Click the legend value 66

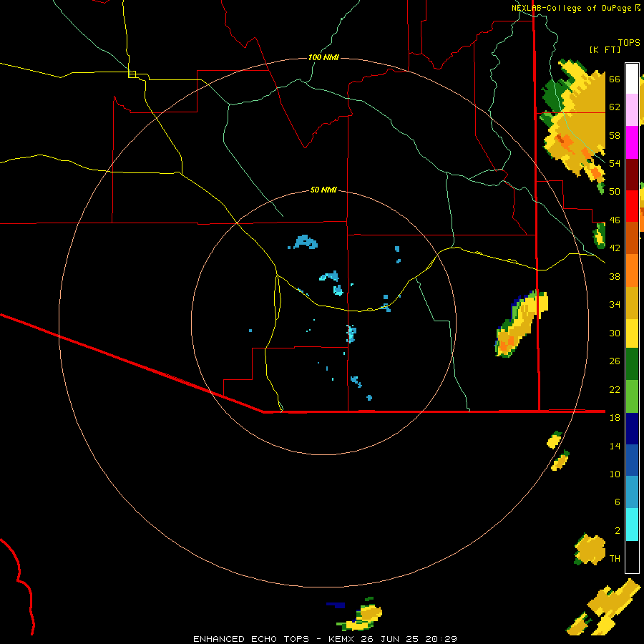tap(615, 79)
